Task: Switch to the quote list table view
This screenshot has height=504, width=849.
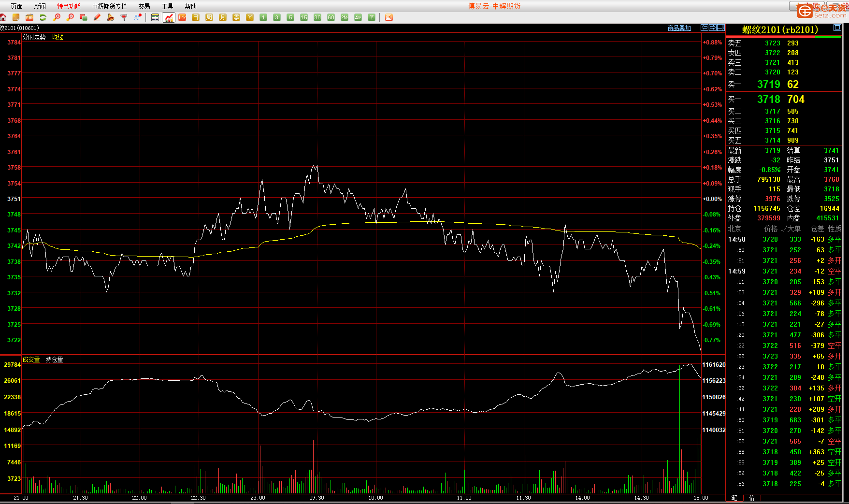Action: click(x=155, y=17)
